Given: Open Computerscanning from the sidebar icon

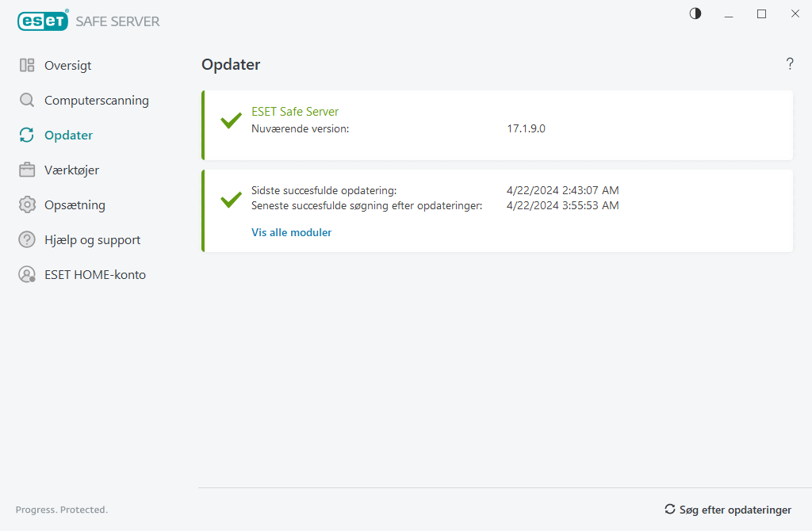Looking at the screenshot, I should (26, 100).
